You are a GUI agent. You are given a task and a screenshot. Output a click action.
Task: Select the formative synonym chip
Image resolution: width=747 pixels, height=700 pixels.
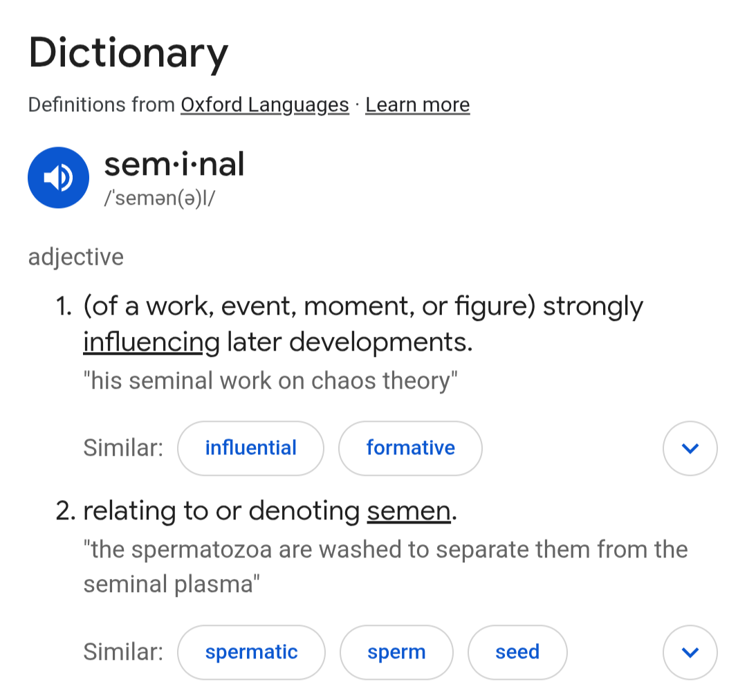[410, 448]
